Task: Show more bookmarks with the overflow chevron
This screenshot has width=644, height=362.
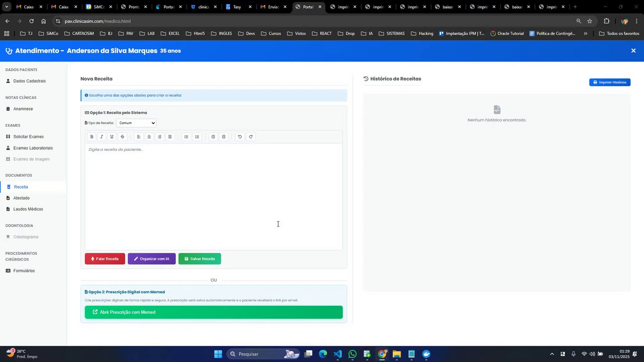Action: (585, 34)
